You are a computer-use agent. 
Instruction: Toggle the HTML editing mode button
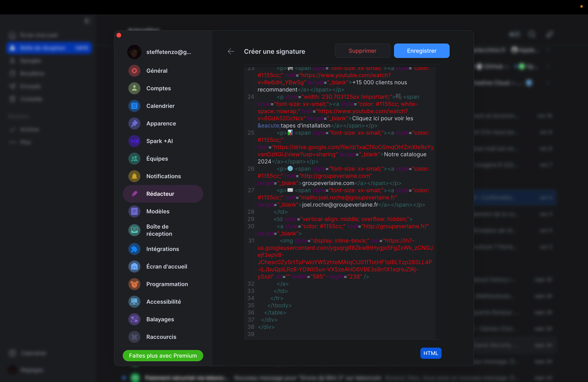(431, 353)
